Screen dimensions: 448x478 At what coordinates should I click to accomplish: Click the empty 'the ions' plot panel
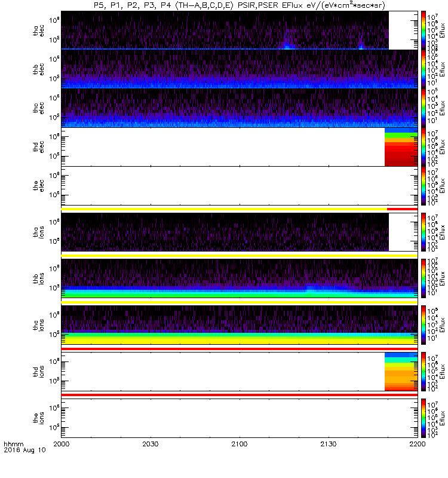tap(240, 418)
